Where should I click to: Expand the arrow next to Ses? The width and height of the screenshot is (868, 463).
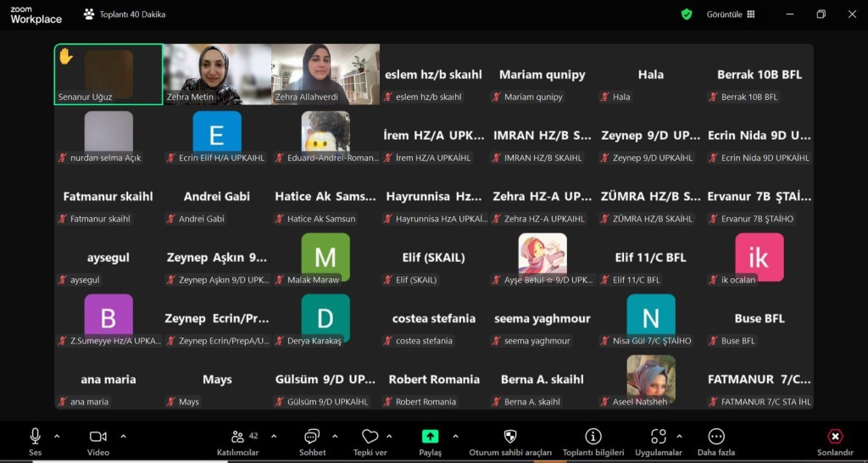coord(57,436)
